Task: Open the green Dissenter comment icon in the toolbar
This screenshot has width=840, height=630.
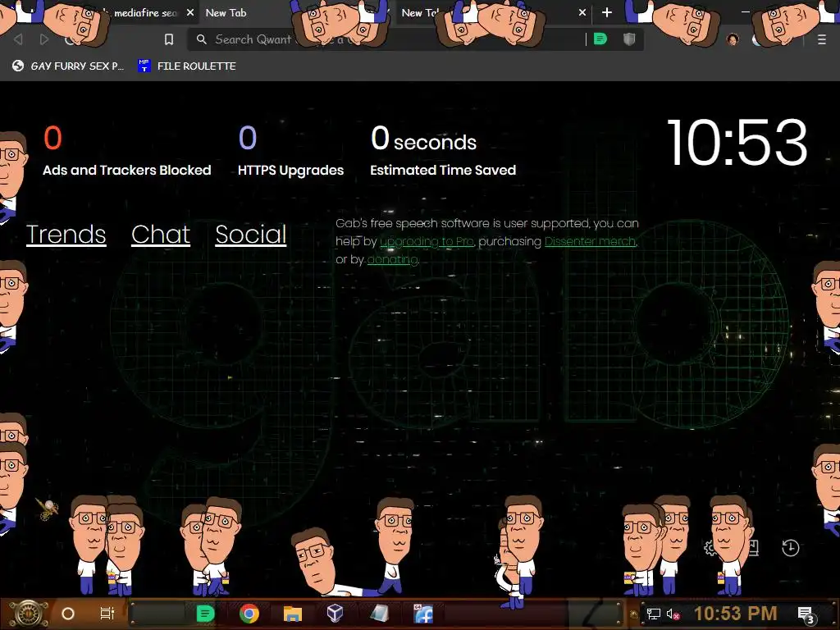Action: coord(600,39)
